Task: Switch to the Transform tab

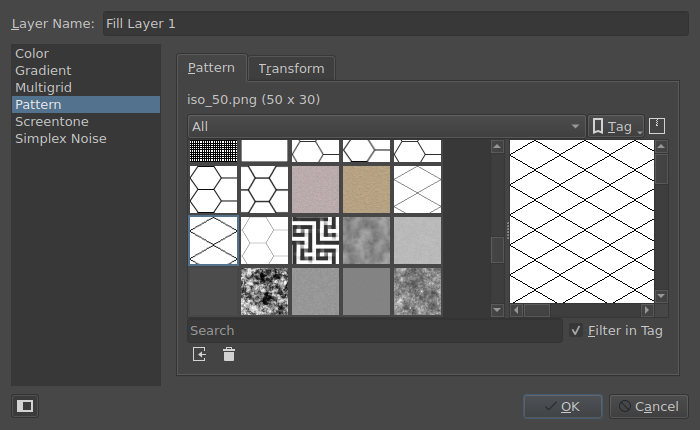Action: (x=291, y=69)
